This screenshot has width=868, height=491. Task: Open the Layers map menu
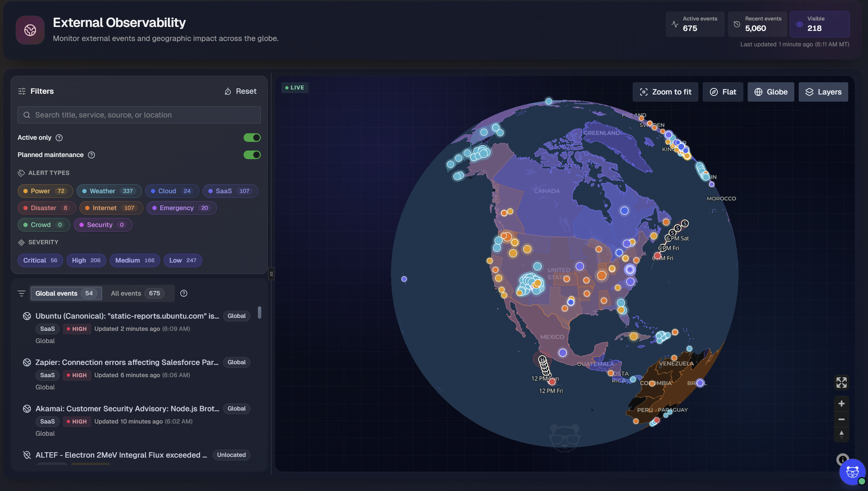click(x=823, y=92)
